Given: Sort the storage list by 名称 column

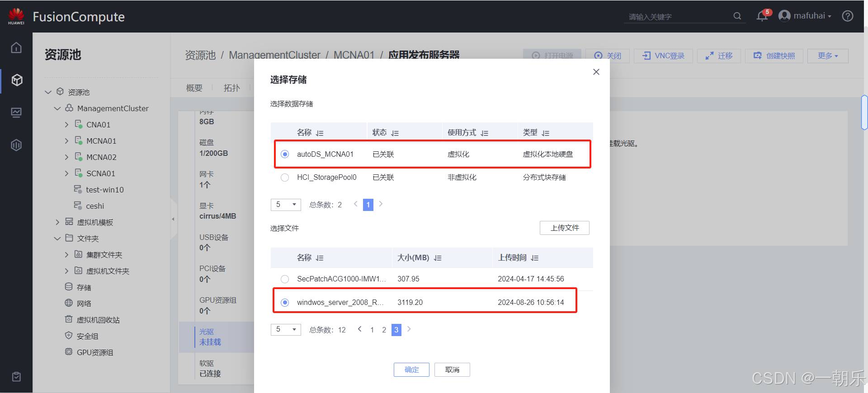Looking at the screenshot, I should tap(320, 133).
